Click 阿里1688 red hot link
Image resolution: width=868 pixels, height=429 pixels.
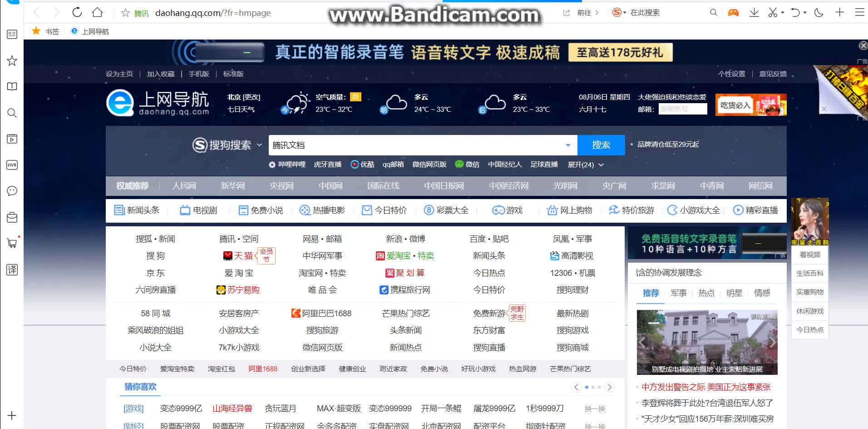263,369
